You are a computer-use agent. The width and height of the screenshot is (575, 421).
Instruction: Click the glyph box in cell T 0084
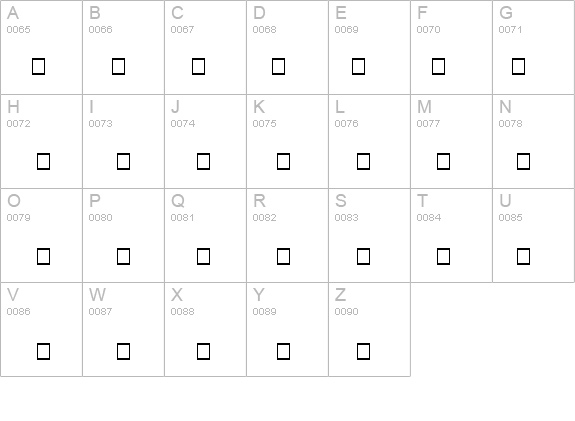pyautogui.click(x=443, y=256)
